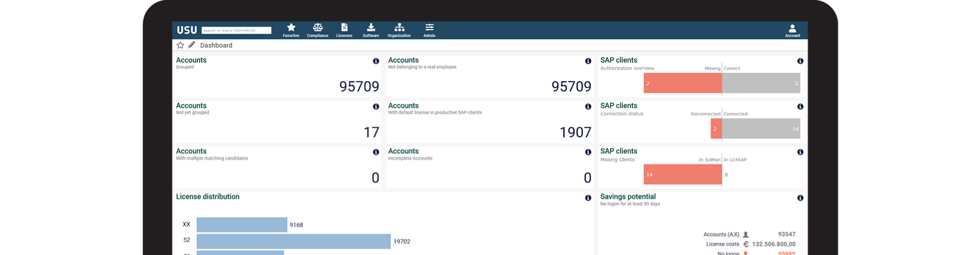Viewport: 980px width, 255px height.
Task: Show info for License distribution
Action: [x=588, y=198]
